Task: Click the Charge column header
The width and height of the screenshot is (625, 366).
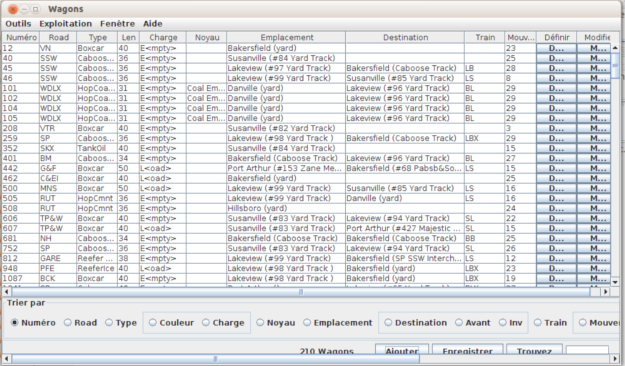Action: coord(163,37)
